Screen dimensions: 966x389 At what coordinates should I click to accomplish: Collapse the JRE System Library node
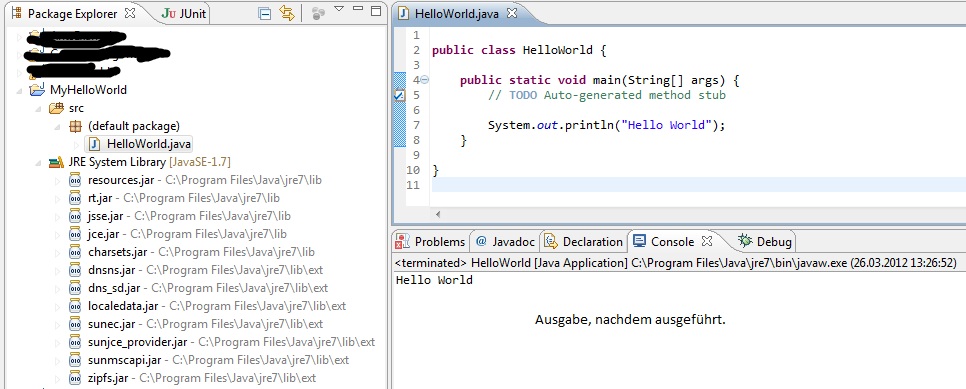[39, 163]
